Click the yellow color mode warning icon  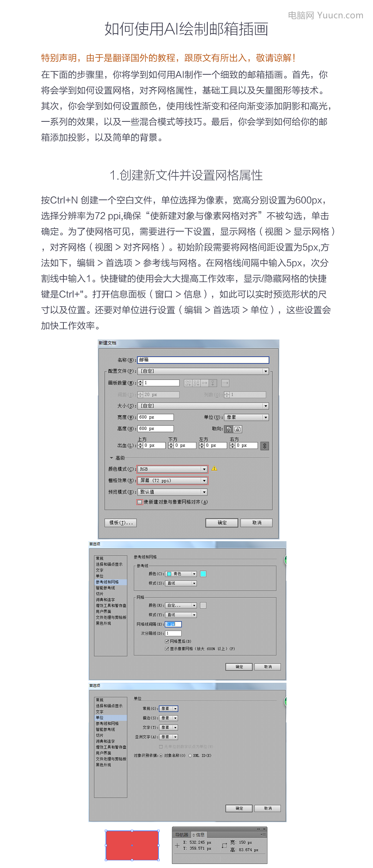pos(214,468)
